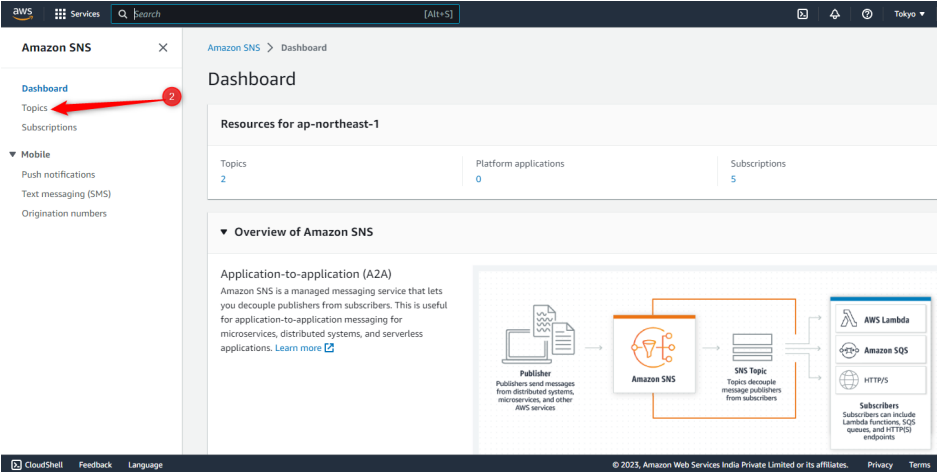Click the Amazon SNS breadcrumb link
The width and height of the screenshot is (941, 474).
(x=233, y=48)
